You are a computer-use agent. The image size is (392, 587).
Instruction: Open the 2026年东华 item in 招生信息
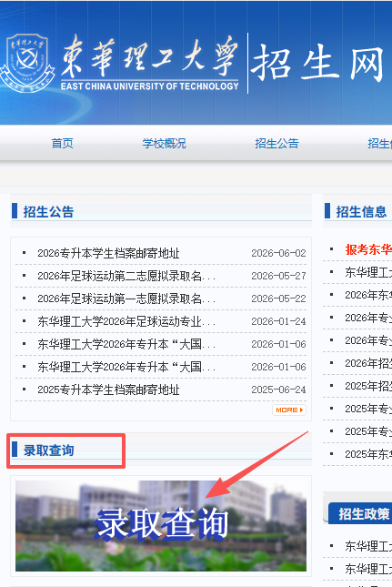[x=368, y=295]
